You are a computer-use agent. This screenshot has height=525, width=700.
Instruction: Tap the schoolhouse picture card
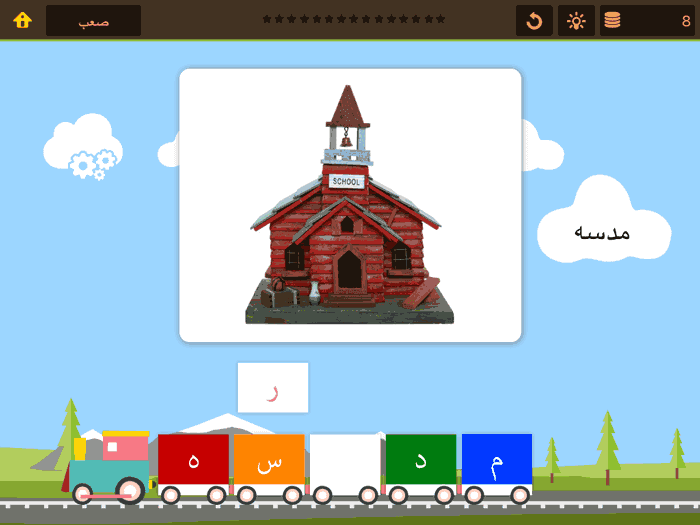[x=350, y=205]
